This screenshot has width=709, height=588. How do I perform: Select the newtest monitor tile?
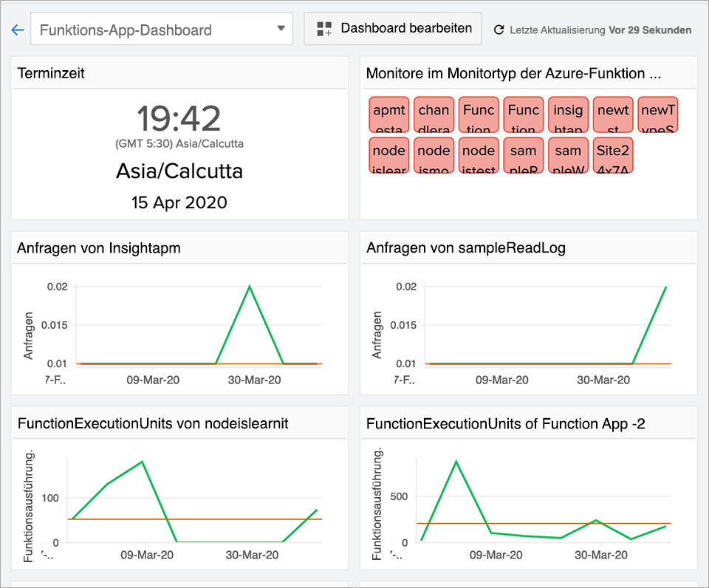click(x=613, y=114)
